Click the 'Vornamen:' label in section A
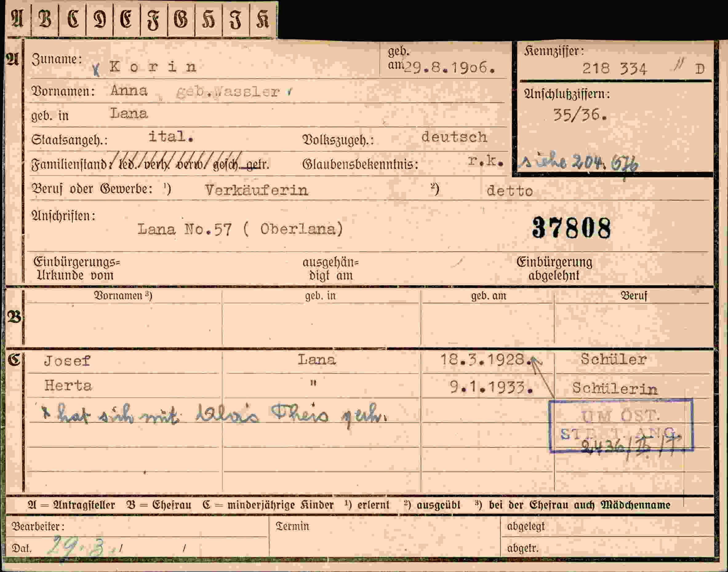 tap(63, 91)
